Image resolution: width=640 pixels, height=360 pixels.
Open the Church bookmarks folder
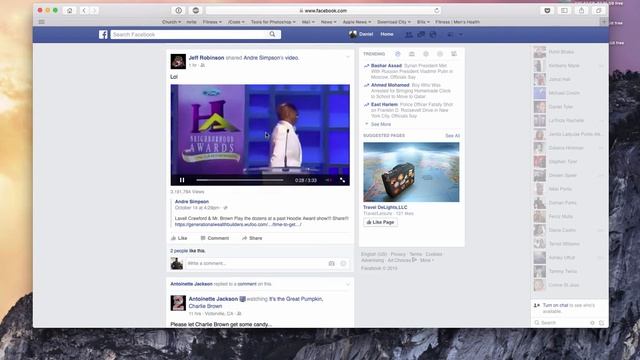pyautogui.click(x=171, y=22)
